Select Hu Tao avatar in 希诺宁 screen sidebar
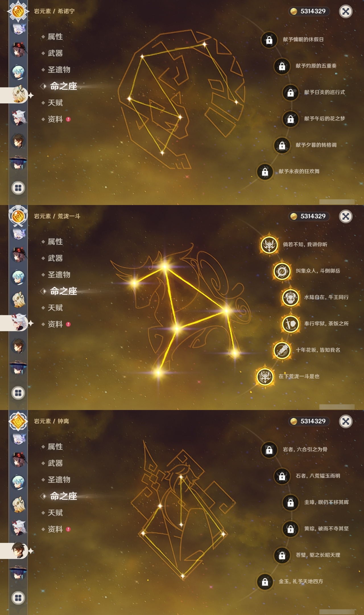This screenshot has width=364, height=615. (19, 50)
